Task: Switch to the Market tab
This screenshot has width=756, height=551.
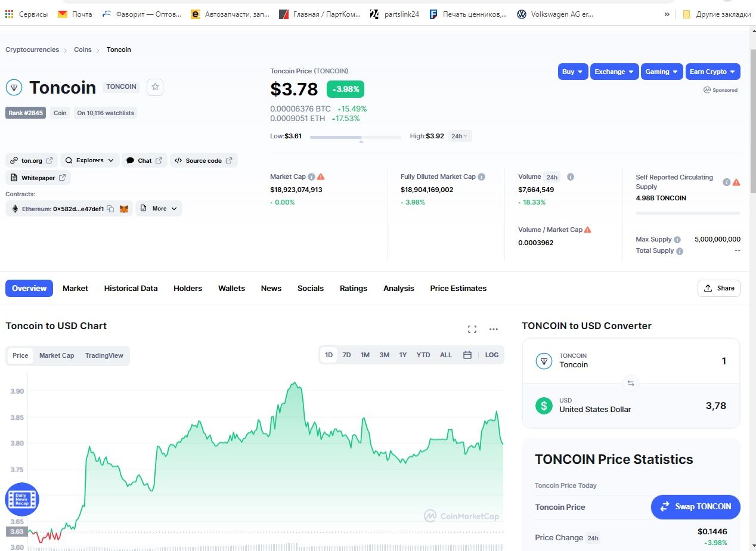Action: tap(75, 288)
